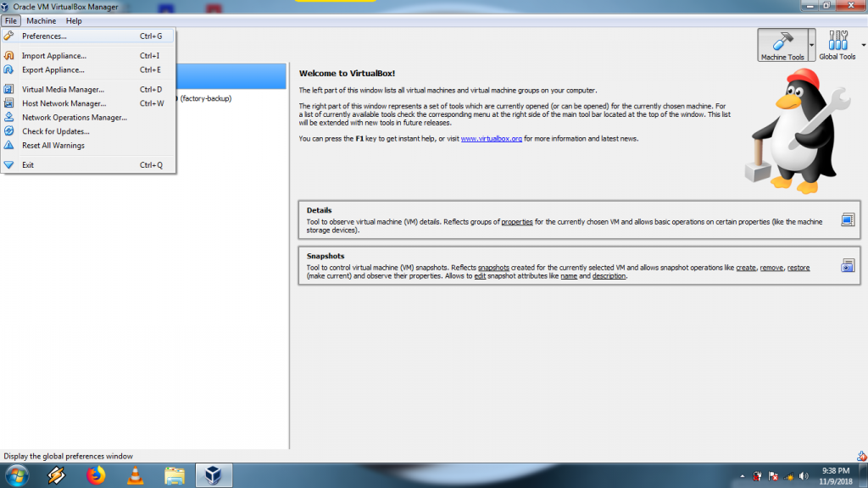Click the Network Operations Manager icon
Image resolution: width=868 pixels, height=488 pixels.
tap(8, 117)
